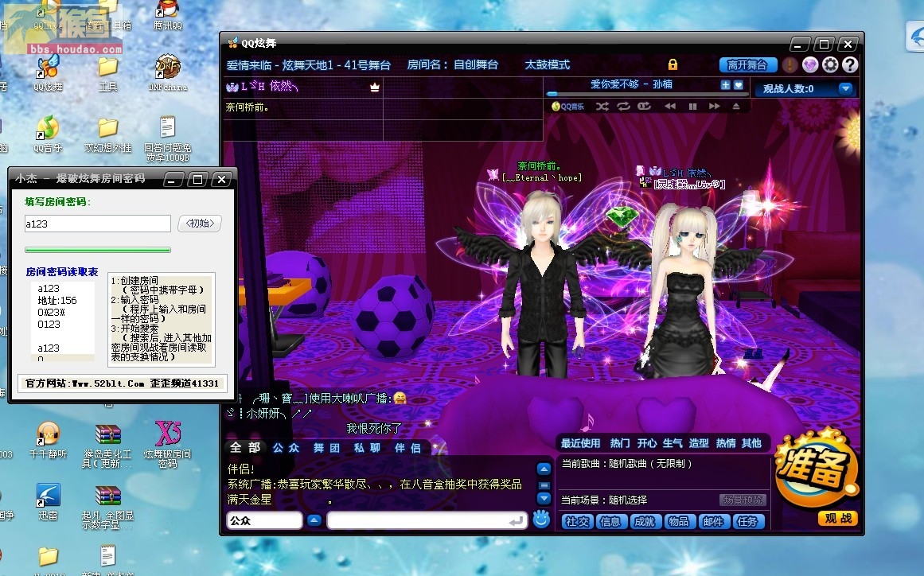Switch chat to the 公众 tab
Screen dimensions: 924x576
coord(286,448)
